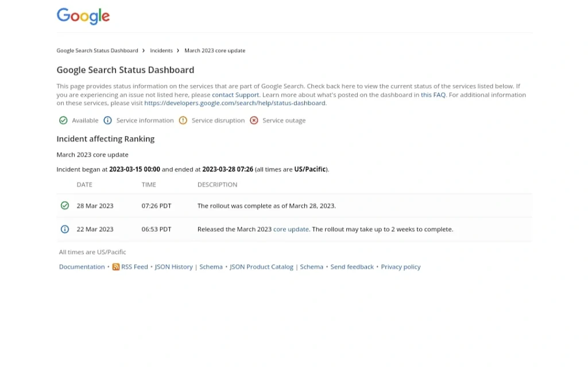
Task: Click the Service outage legend label
Action: 284,120
